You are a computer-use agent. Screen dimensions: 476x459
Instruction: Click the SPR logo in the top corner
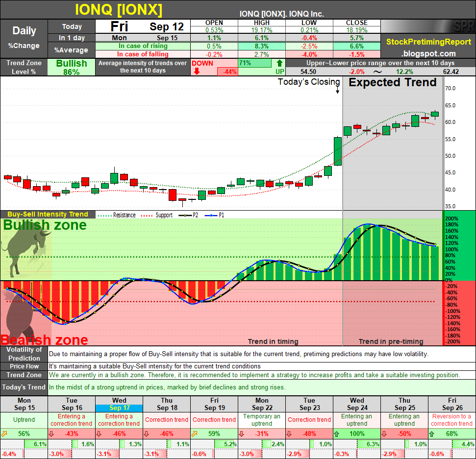[463, 26]
